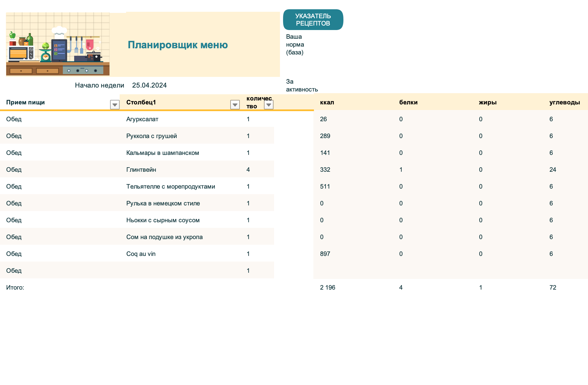This screenshot has width=588, height=385.
Task: Select the белки value 1 for Глинтвейн
Action: (401, 169)
